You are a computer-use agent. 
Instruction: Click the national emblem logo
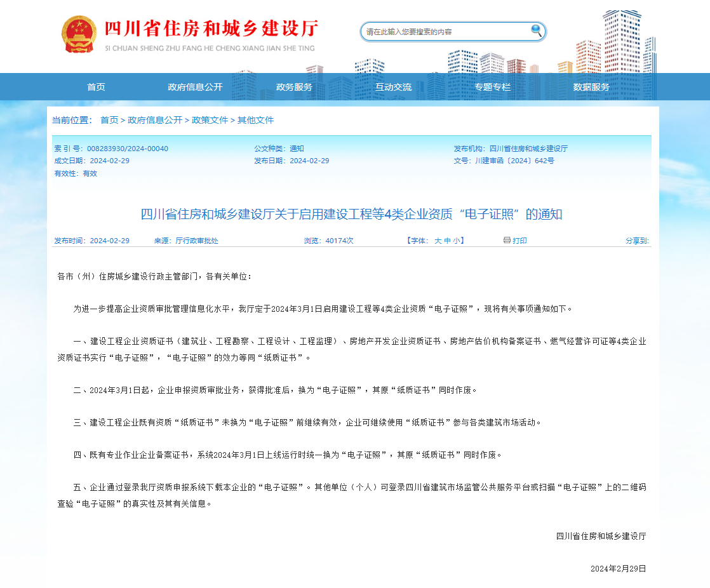pos(78,36)
